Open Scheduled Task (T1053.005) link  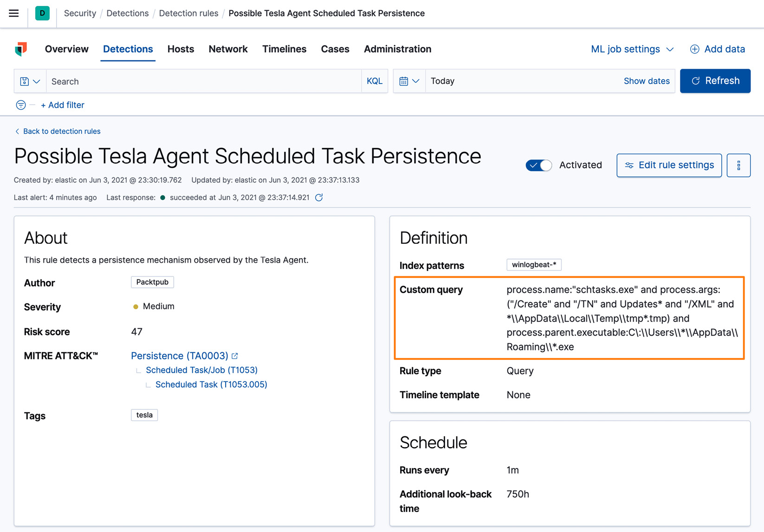[x=211, y=384]
